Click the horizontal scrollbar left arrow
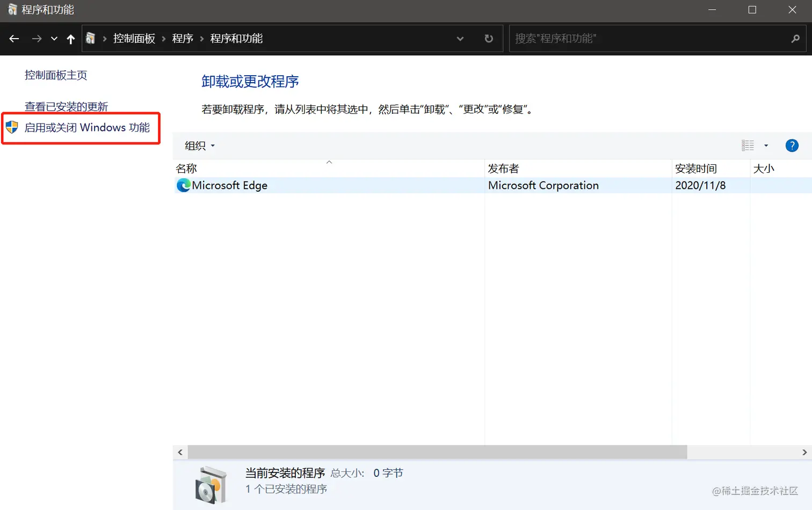812x510 pixels. pyautogui.click(x=180, y=453)
